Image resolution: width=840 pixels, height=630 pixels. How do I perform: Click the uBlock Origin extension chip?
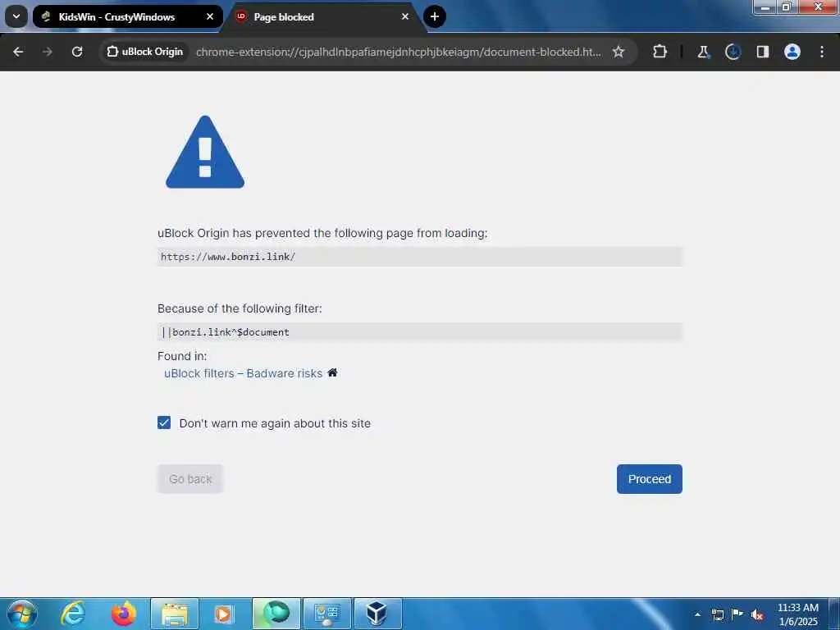(144, 52)
